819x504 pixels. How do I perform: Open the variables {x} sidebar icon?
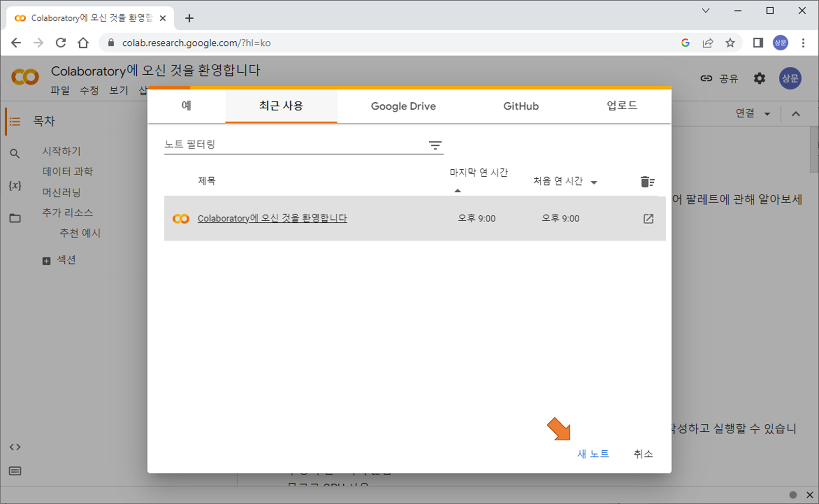(15, 185)
